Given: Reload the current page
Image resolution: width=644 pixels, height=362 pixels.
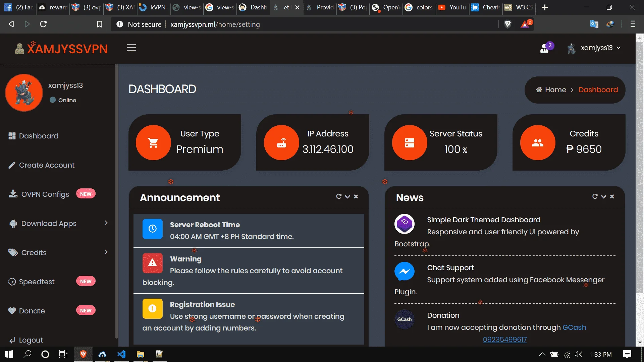Looking at the screenshot, I should pyautogui.click(x=43, y=24).
